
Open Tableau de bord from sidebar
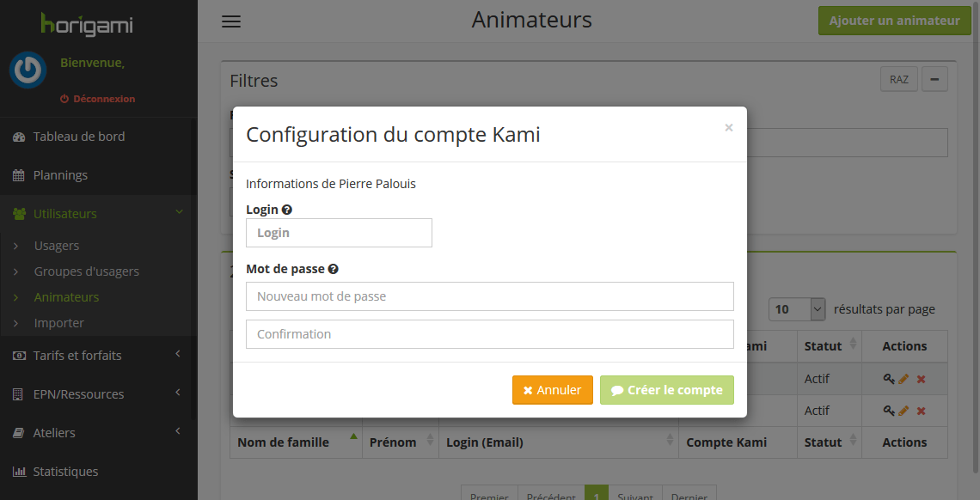pyautogui.click(x=78, y=137)
